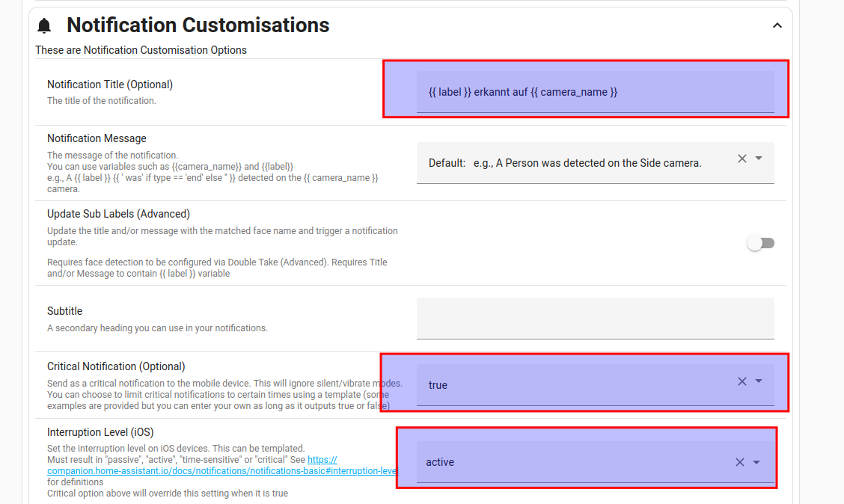This screenshot has width=844, height=504.
Task: Open the Notification Message dropdown arrow
Action: [x=759, y=159]
